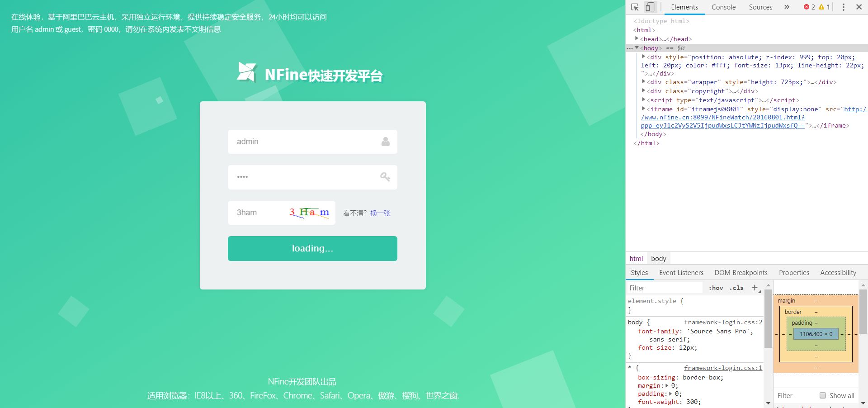Screen dimensions: 868x408
Task: Click the 换一张 refresh captcha link
Action: tap(380, 213)
